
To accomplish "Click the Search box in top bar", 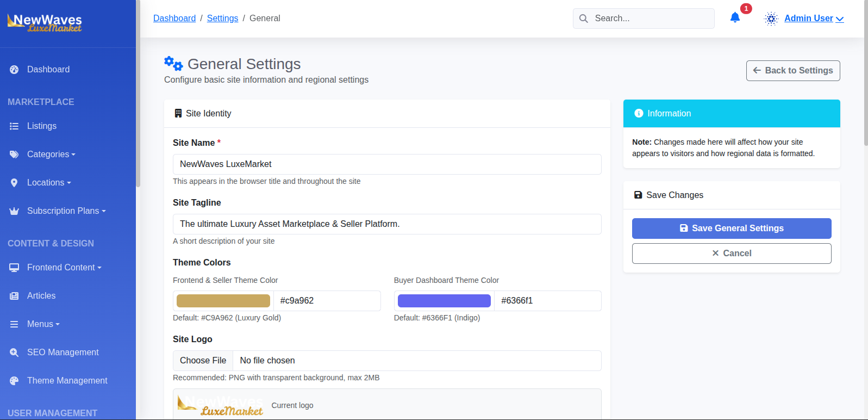I will pyautogui.click(x=644, y=18).
